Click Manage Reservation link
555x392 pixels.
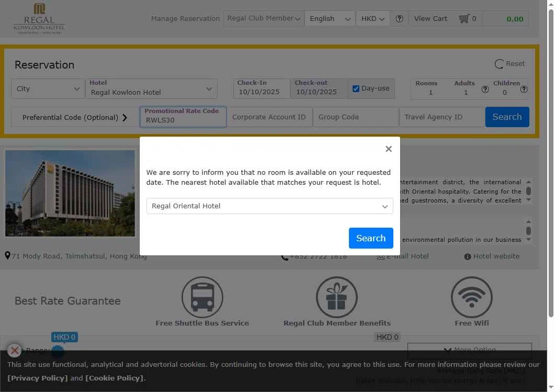click(x=186, y=18)
